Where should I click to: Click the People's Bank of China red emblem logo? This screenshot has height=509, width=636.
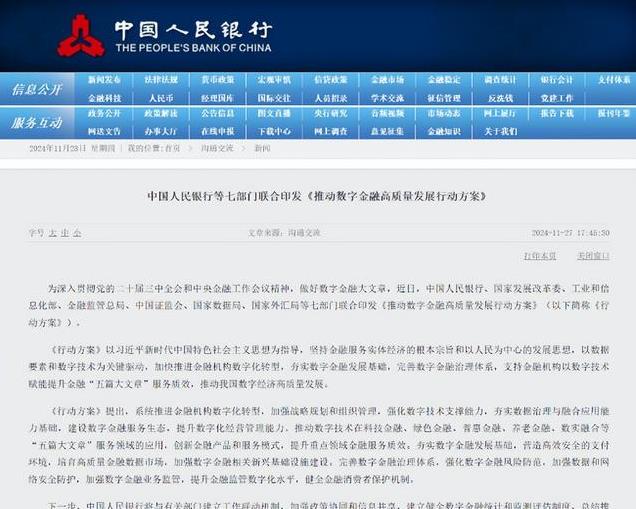pos(81,36)
